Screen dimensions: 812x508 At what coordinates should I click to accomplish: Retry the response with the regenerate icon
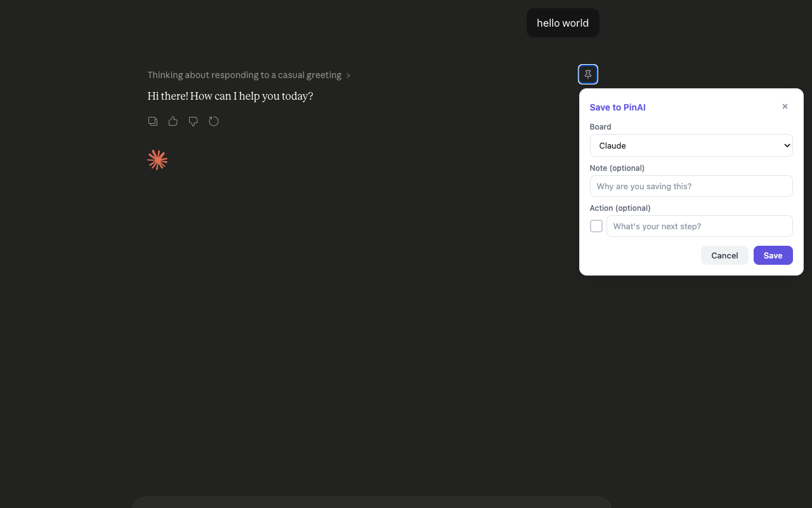pyautogui.click(x=214, y=121)
